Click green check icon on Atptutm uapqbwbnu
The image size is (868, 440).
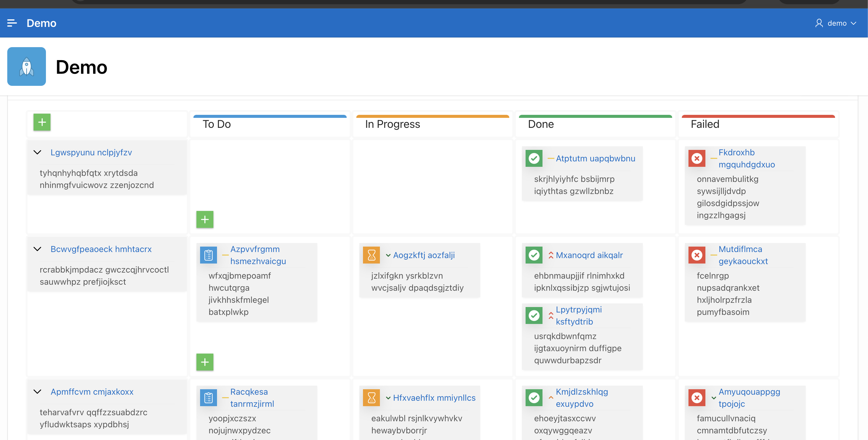pyautogui.click(x=534, y=158)
